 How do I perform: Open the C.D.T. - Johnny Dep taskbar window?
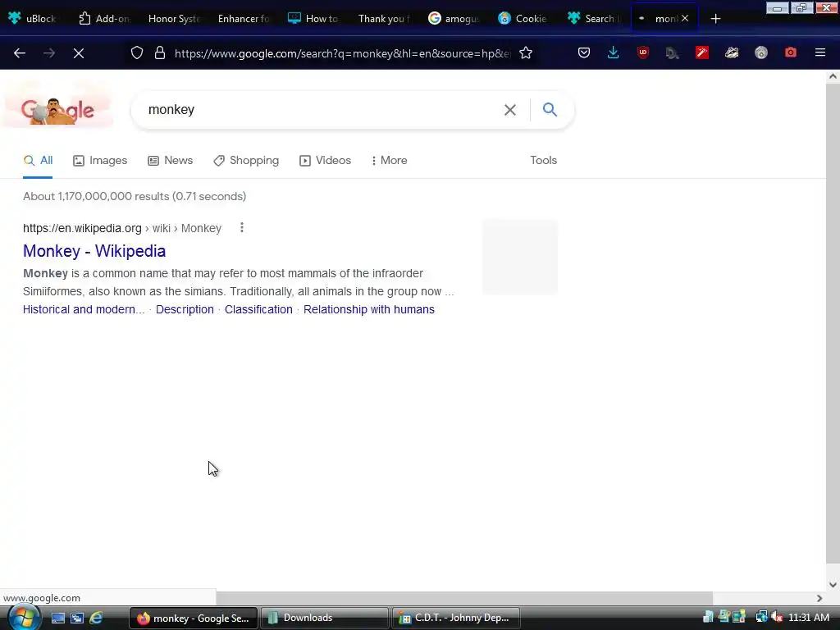(x=456, y=618)
